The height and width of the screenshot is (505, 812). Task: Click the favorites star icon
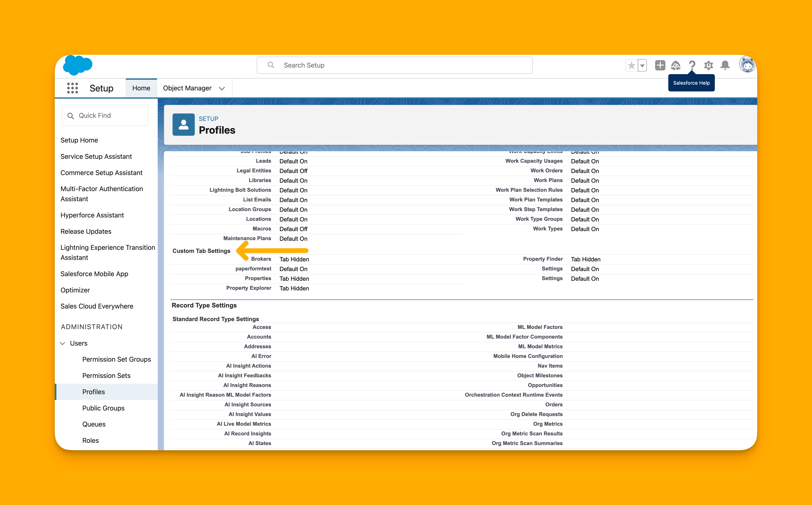(631, 65)
